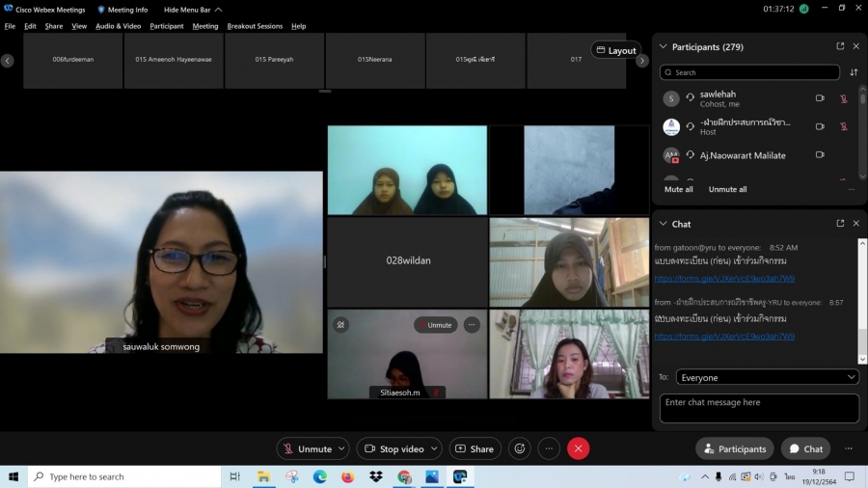Pop out the Chat panel
The height and width of the screenshot is (488, 868).
(840, 223)
